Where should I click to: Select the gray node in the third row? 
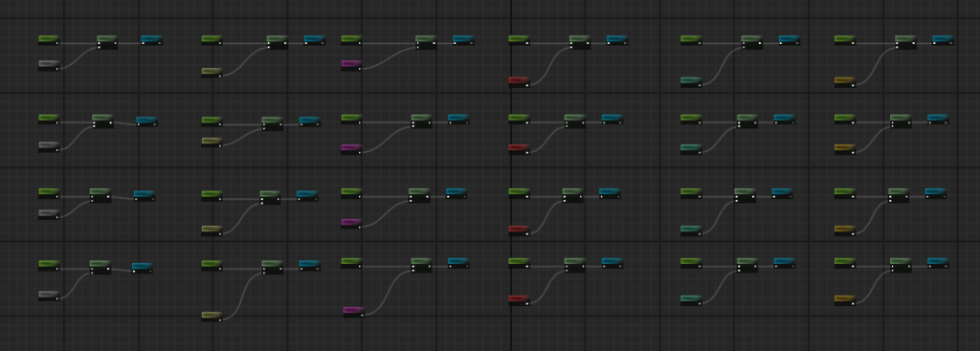(x=49, y=215)
